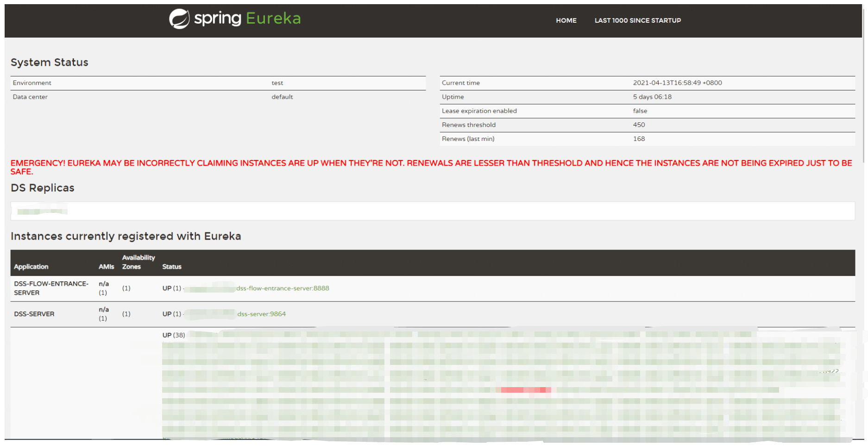Click the blurred DS Replicas link
This screenshot has height=446, width=868.
click(x=42, y=211)
